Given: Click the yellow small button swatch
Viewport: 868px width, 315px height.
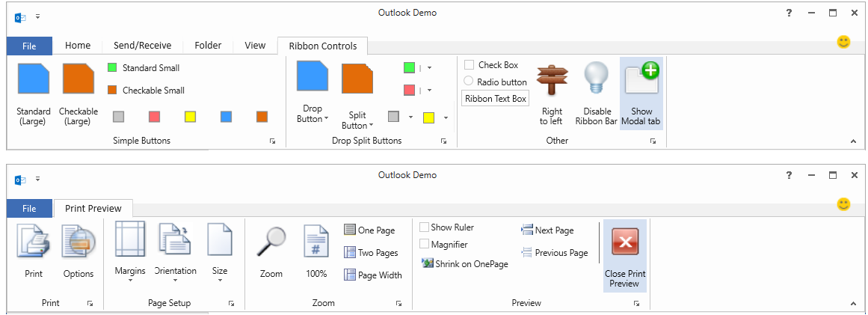Looking at the screenshot, I should [191, 117].
